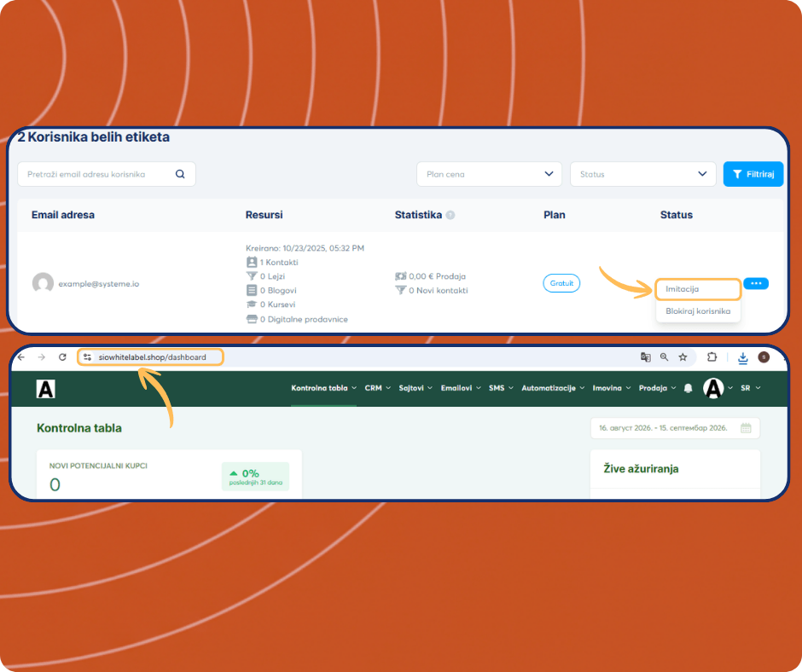Click the account avatar A in header
The height and width of the screenshot is (672, 802).
click(x=713, y=388)
